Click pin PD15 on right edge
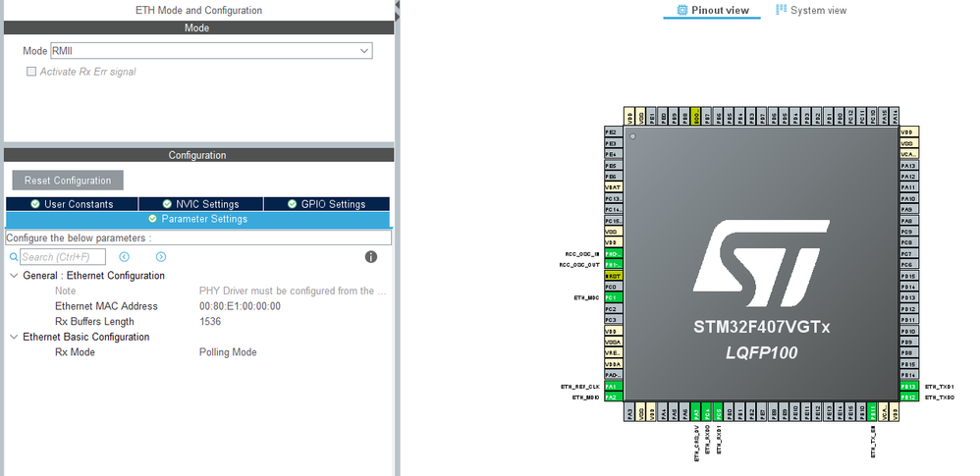 [x=909, y=276]
